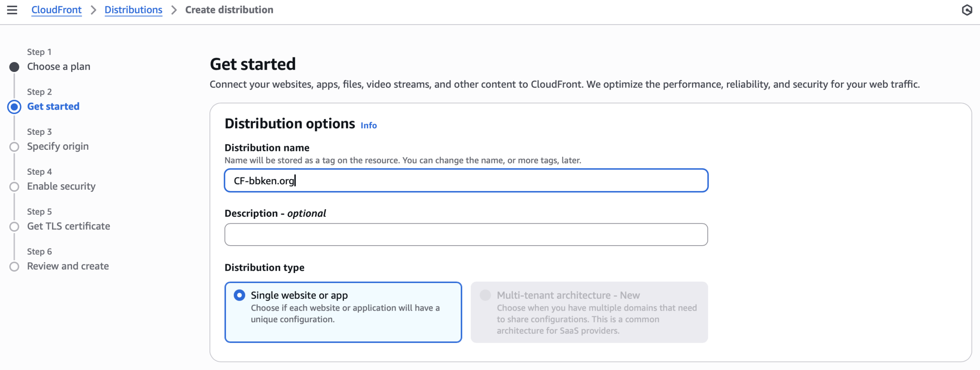980x370 pixels.
Task: Go to Step 1 Choose a plan
Action: pos(59,67)
